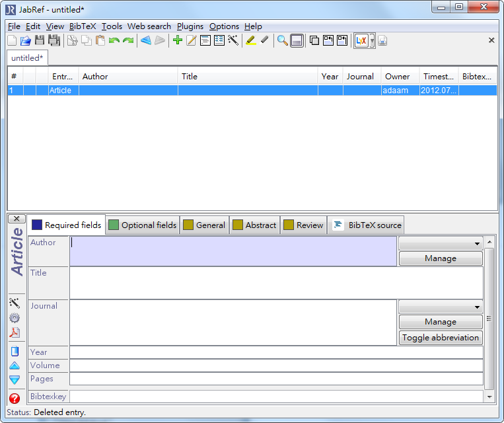Open the BibTeX menu
The width and height of the screenshot is (504, 423).
[x=83, y=26]
